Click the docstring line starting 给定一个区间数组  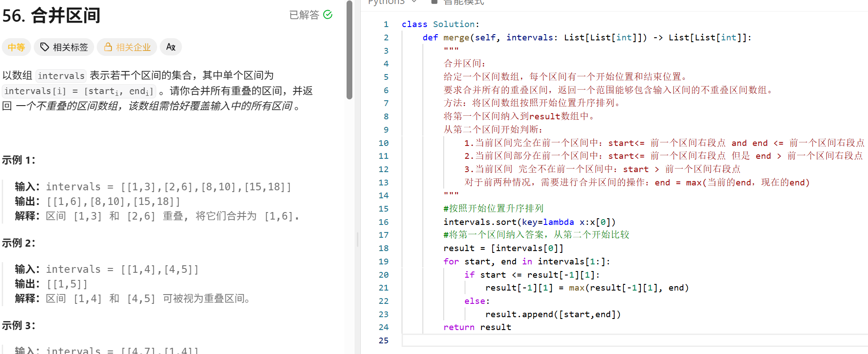[565, 77]
